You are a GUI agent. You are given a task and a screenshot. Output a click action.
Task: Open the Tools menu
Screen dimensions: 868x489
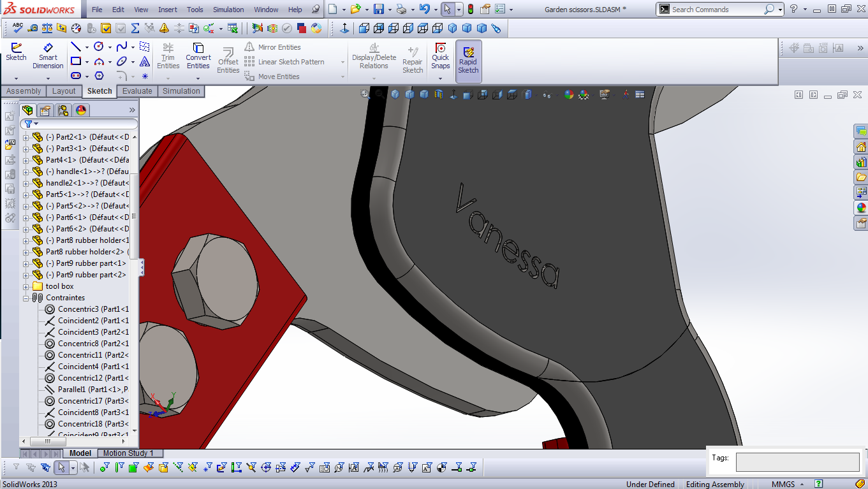pyautogui.click(x=195, y=10)
